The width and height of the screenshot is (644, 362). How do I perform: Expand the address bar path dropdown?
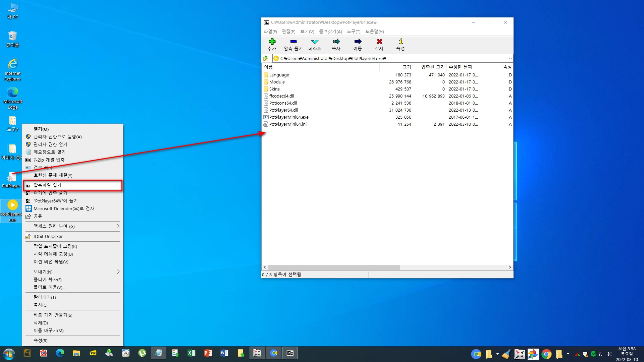coord(510,58)
